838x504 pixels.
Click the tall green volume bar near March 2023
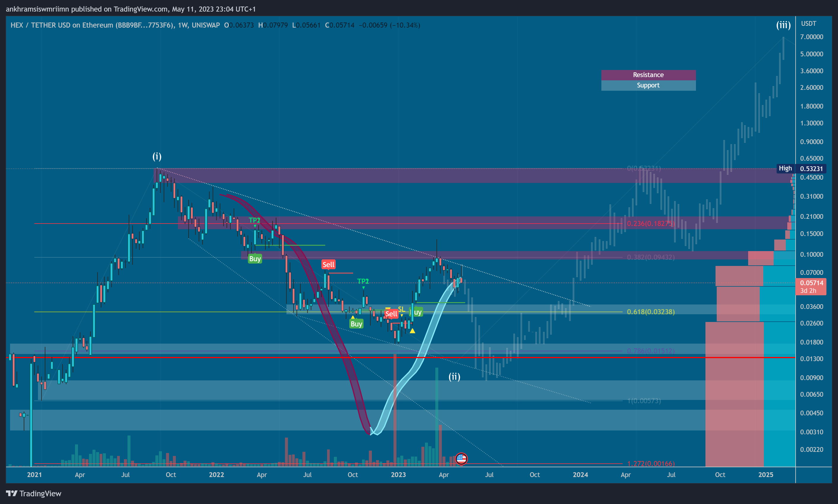click(436, 417)
